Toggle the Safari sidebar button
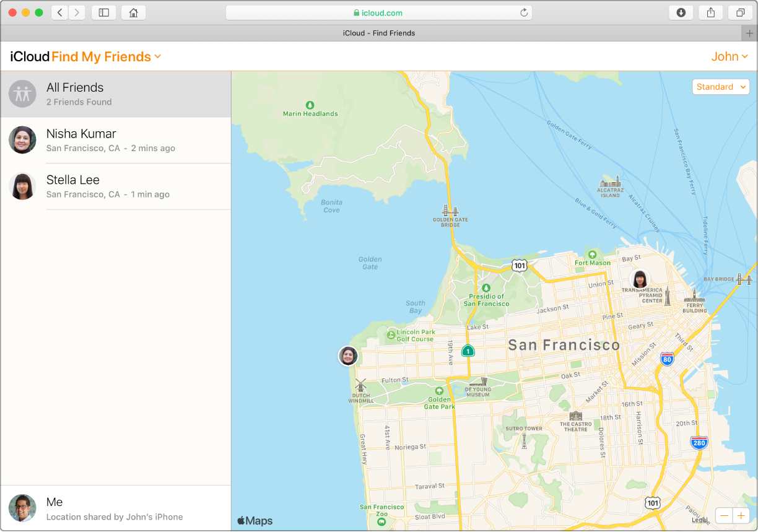The width and height of the screenshot is (758, 532). pyautogui.click(x=103, y=12)
